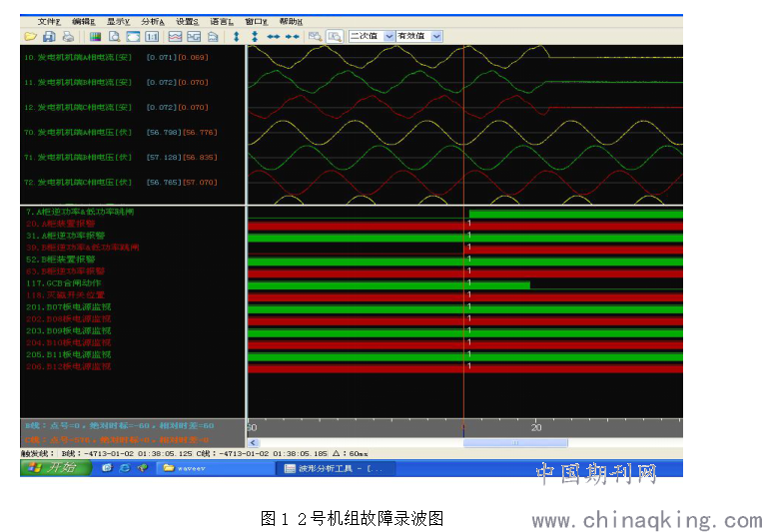Open the 分析A menu
Image resolution: width=762 pixels, height=532 pixels.
click(153, 21)
